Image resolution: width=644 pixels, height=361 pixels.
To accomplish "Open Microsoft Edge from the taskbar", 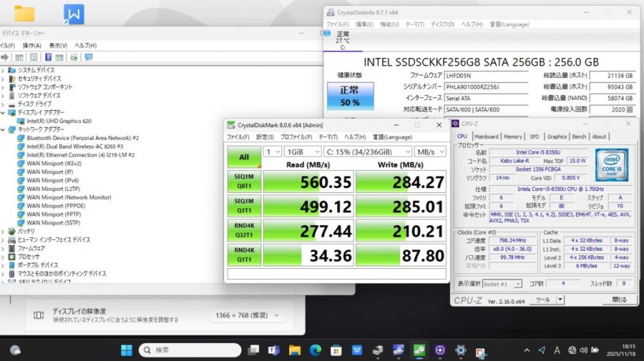I will tap(315, 350).
